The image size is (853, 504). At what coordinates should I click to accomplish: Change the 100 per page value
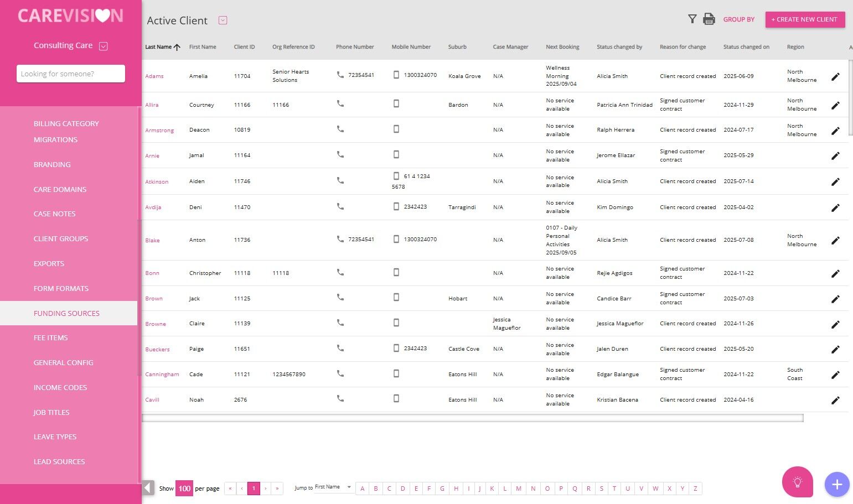184,489
